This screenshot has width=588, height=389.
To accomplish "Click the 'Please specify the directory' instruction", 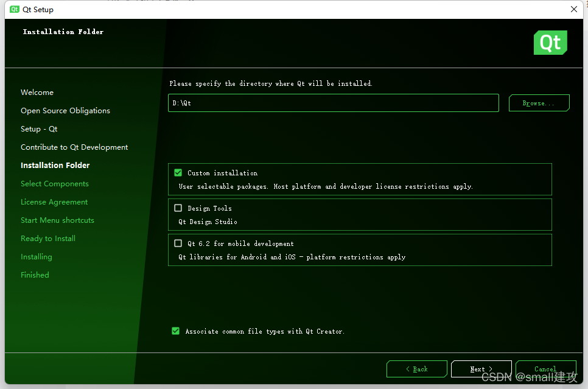I will [271, 83].
